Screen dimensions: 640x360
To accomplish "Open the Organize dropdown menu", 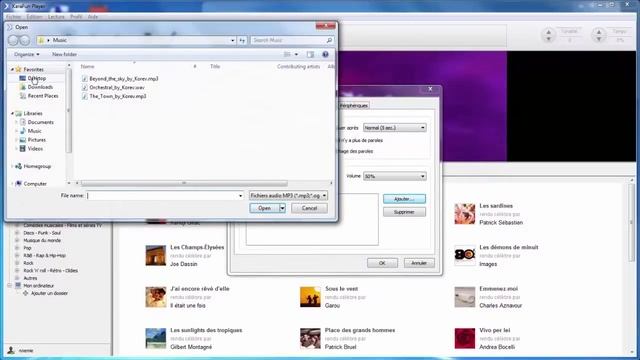I will pyautogui.click(x=27, y=54).
